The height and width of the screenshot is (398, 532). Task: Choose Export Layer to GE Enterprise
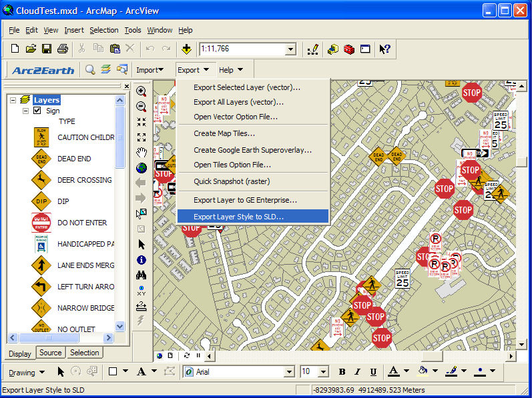tap(253, 200)
